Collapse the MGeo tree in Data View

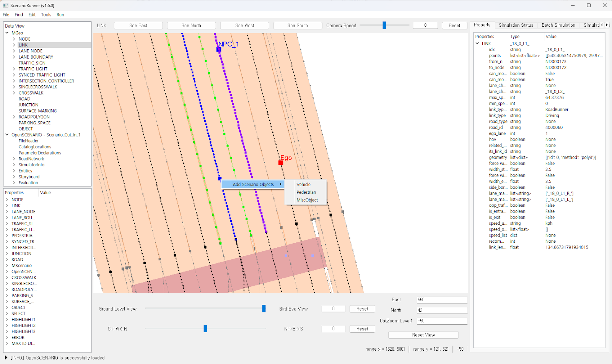coord(7,33)
